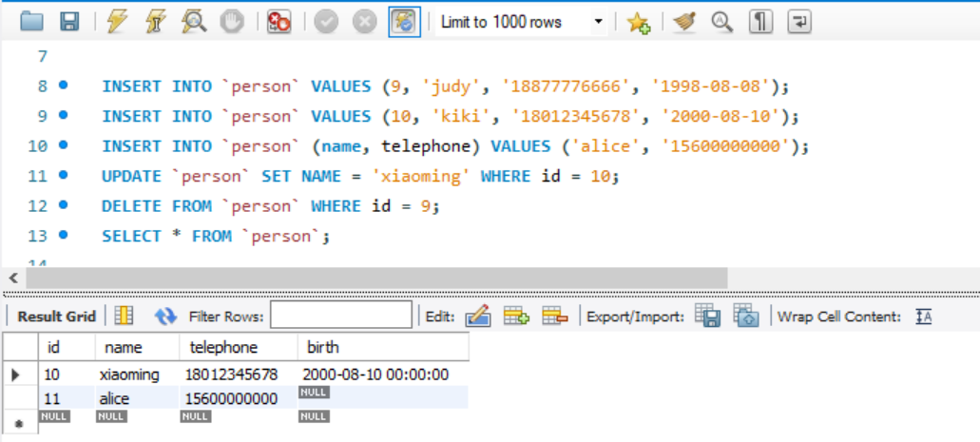The height and width of the screenshot is (442, 980).
Task: Save the script with floppy disk icon
Action: pyautogui.click(x=69, y=22)
